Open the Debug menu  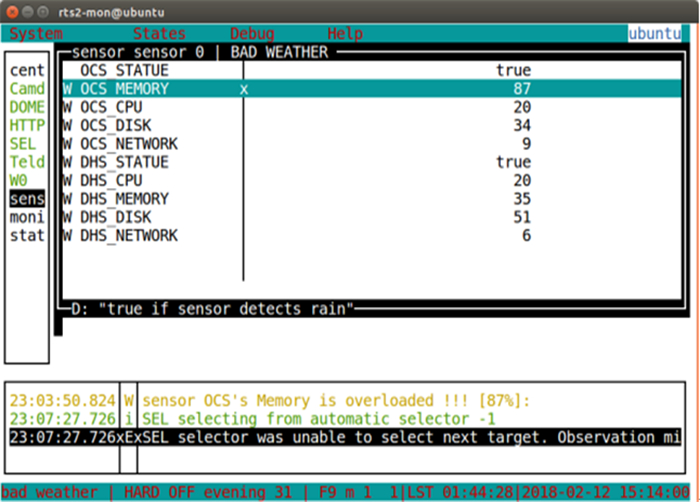[252, 34]
